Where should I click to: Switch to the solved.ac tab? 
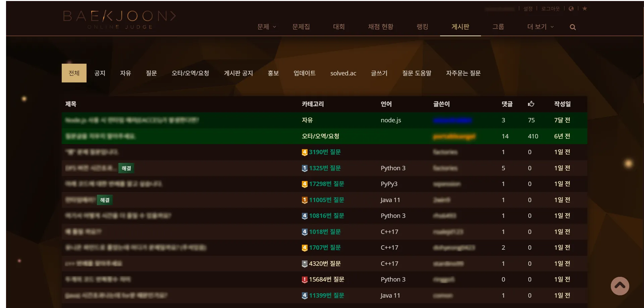[343, 73]
